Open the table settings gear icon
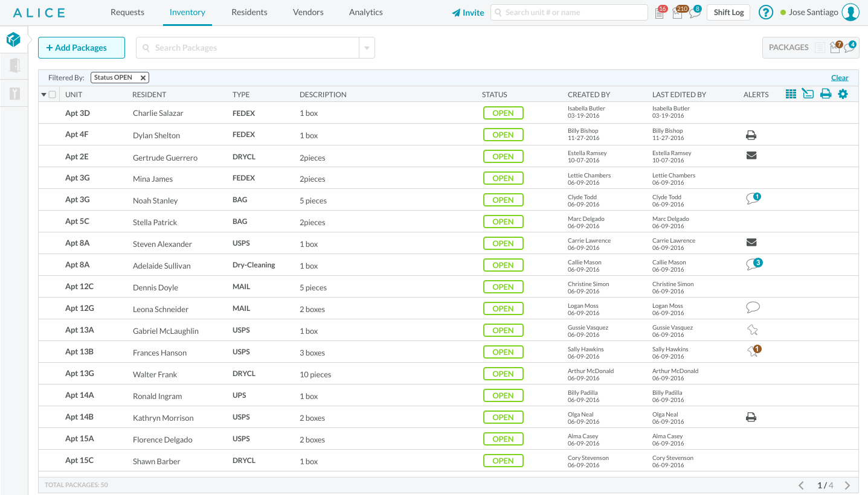The image size is (868, 495). pyautogui.click(x=843, y=94)
